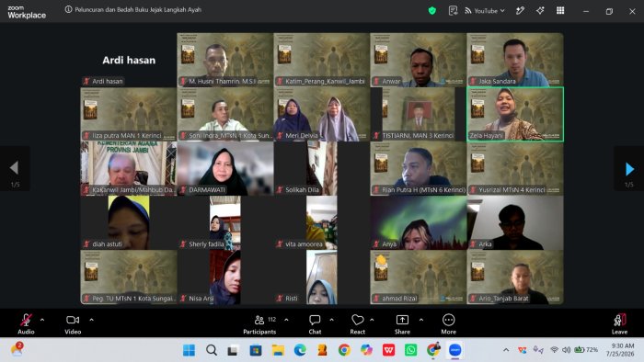Click the name label Meri Delvia
Viewport: 644px width, 362px height.
click(x=302, y=136)
